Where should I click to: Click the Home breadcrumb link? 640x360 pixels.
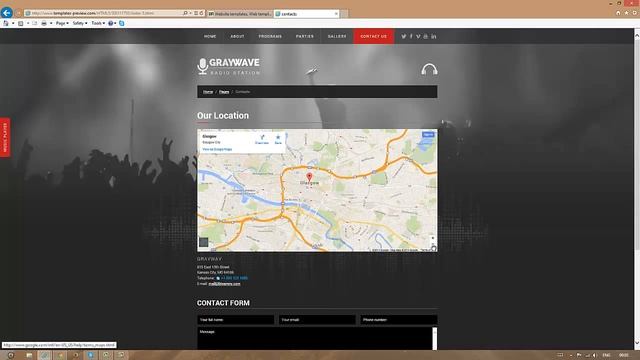(208, 92)
